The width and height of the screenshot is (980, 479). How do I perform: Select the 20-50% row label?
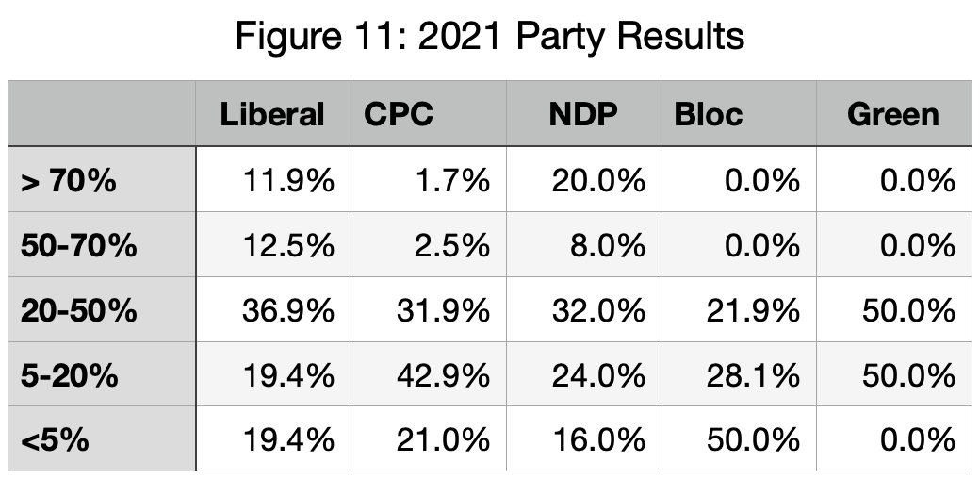(x=79, y=310)
